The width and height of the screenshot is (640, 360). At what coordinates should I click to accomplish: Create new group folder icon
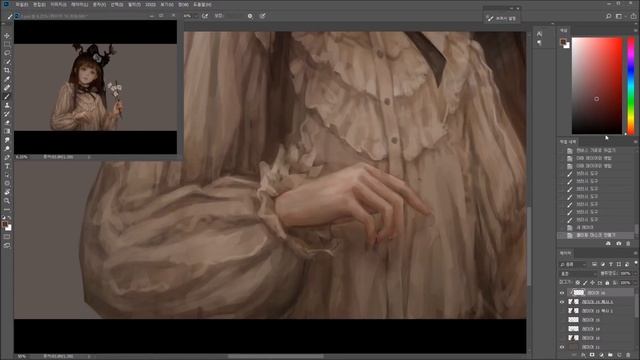[x=610, y=356]
